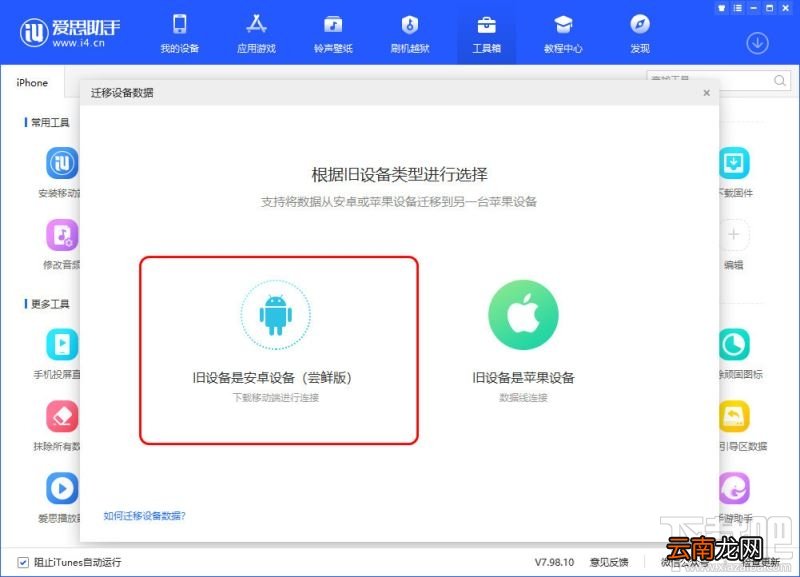
Task: Open the 如何迁移设备数据? help link
Action: click(144, 516)
